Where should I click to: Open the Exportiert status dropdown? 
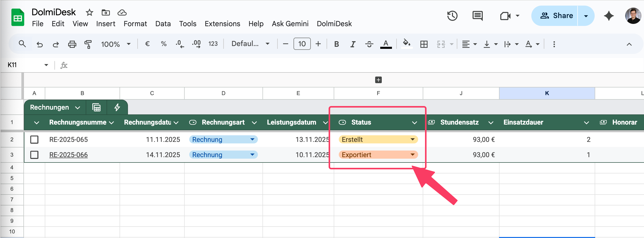tap(412, 155)
